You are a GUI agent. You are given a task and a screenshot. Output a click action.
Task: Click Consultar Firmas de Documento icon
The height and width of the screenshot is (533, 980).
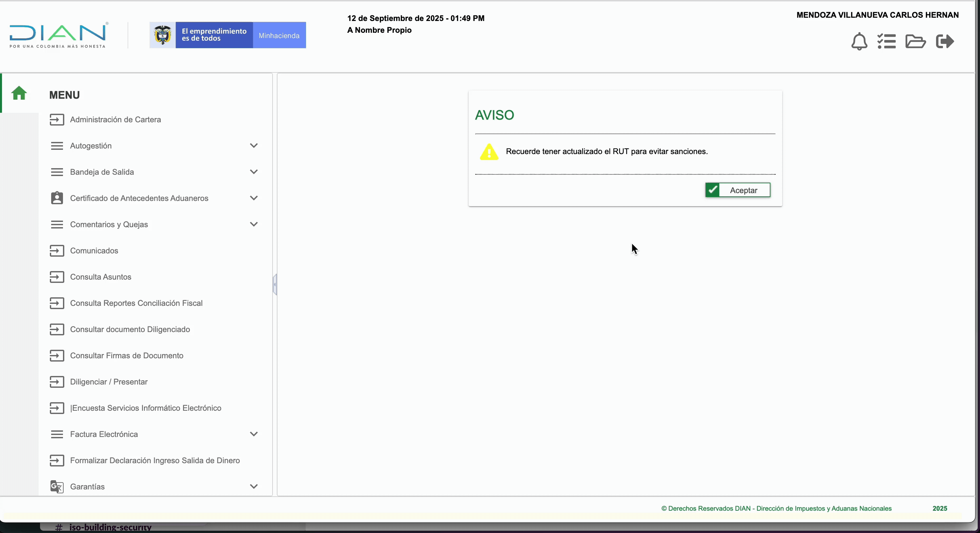[x=57, y=356]
